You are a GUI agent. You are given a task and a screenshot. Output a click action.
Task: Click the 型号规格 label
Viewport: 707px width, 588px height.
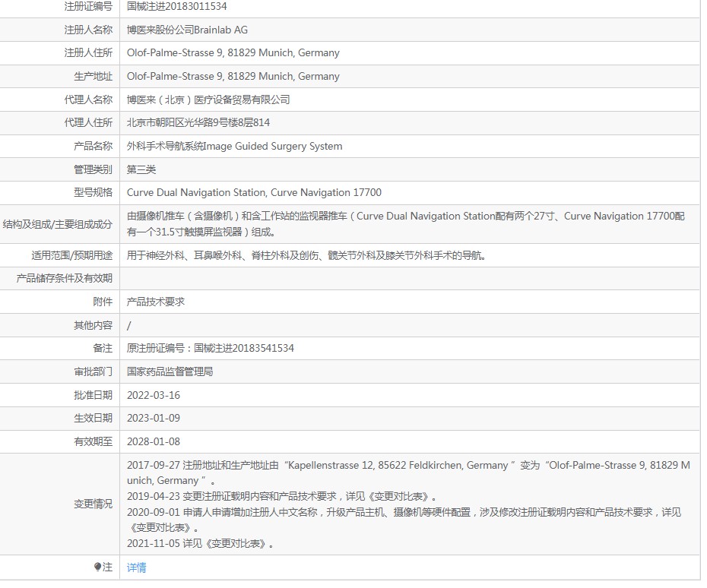click(94, 192)
